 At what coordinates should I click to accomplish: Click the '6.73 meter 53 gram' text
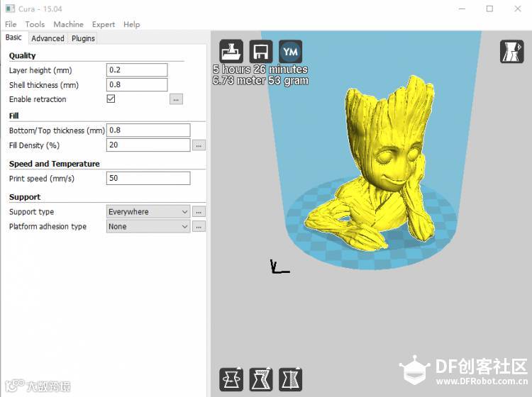point(260,80)
